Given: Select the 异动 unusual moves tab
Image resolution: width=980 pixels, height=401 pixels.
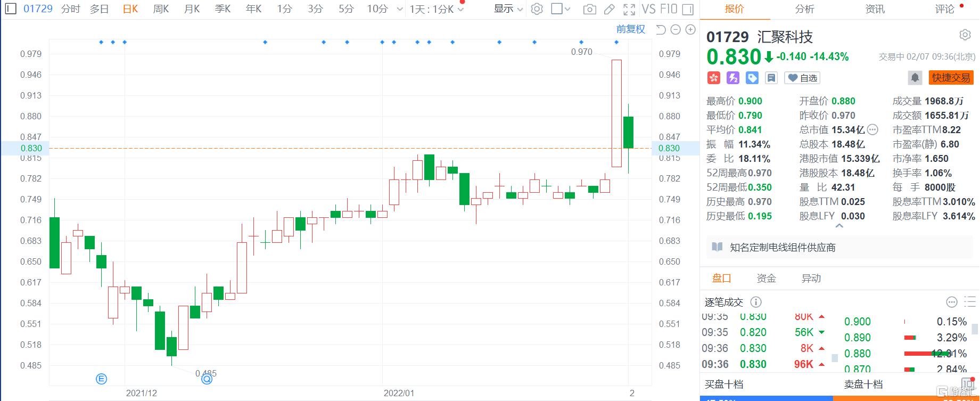Looking at the screenshot, I should click(x=811, y=278).
